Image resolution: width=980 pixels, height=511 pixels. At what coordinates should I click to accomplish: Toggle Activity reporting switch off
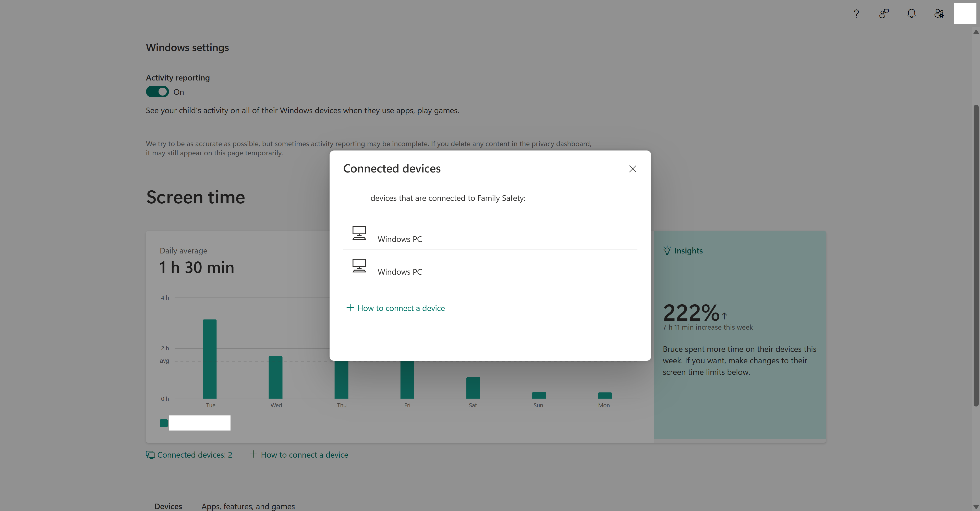click(157, 92)
